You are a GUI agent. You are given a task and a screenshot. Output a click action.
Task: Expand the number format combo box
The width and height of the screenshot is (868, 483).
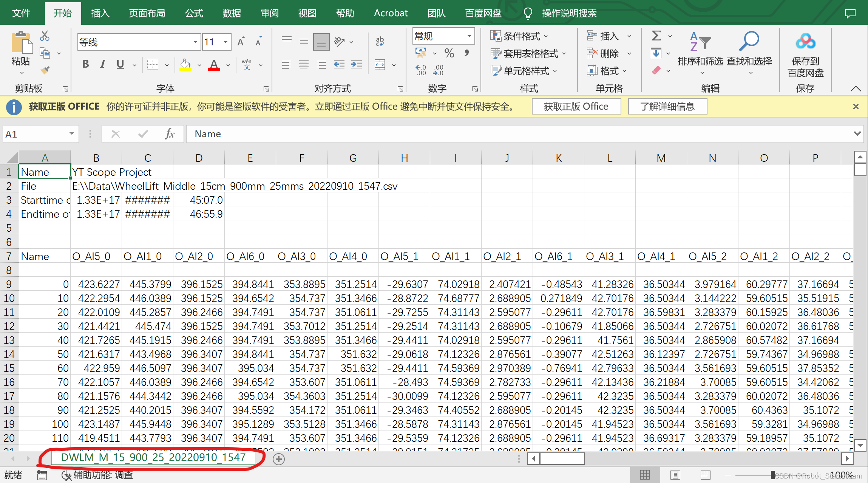tap(469, 36)
